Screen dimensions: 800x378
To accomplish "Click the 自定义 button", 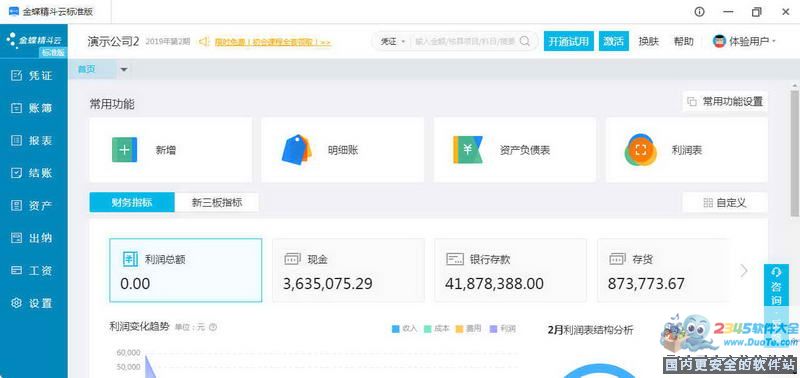I will pyautogui.click(x=725, y=203).
